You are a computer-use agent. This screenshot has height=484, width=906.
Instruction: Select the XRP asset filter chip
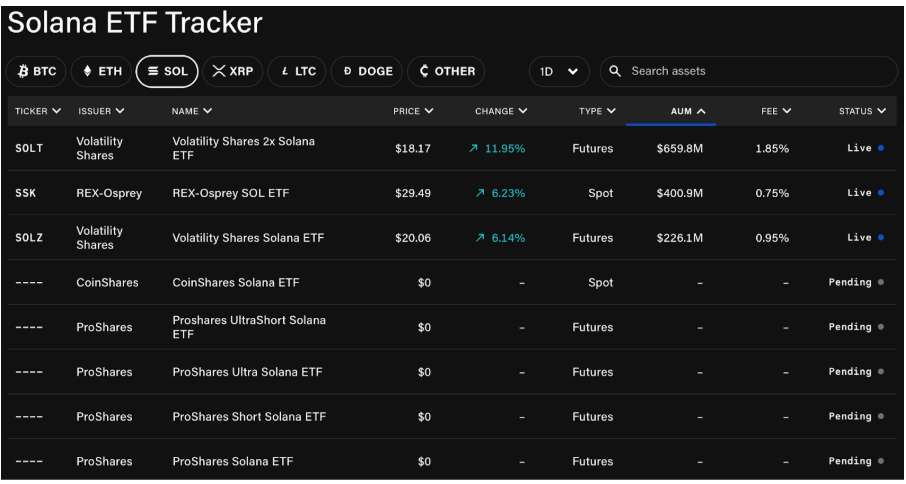[232, 72]
